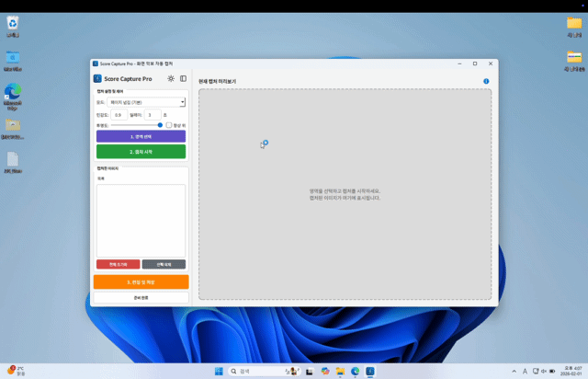Click the orange 3. edit and save button
This screenshot has height=379, width=588.
(x=141, y=282)
